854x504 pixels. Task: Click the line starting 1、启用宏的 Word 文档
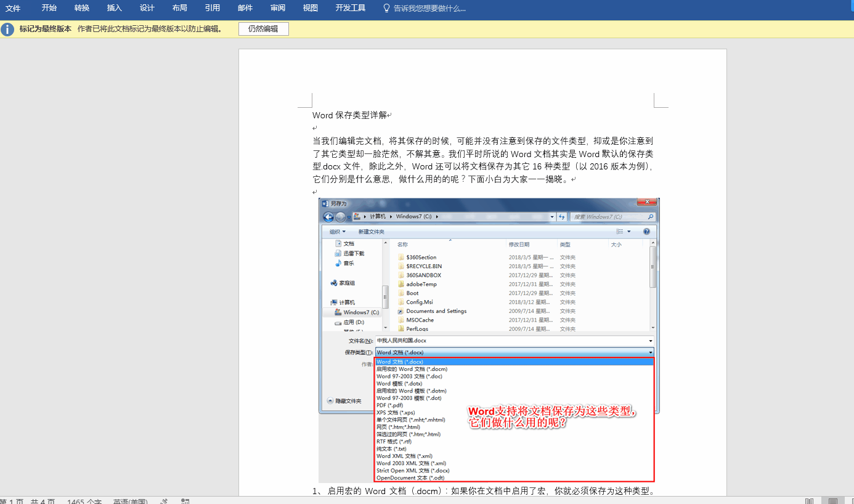point(484,491)
